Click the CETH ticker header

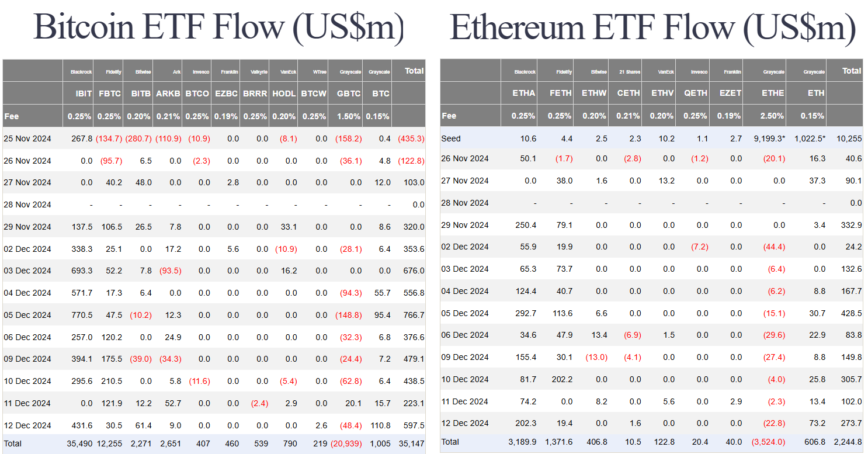[628, 93]
